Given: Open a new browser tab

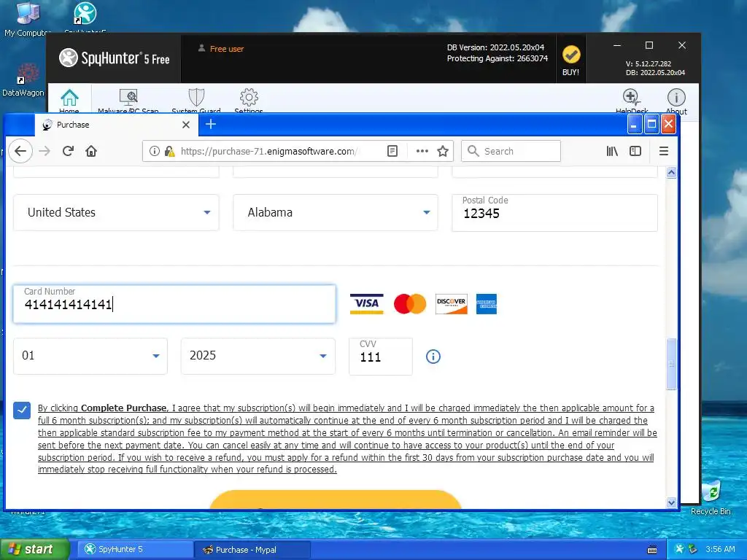Looking at the screenshot, I should [x=211, y=124].
